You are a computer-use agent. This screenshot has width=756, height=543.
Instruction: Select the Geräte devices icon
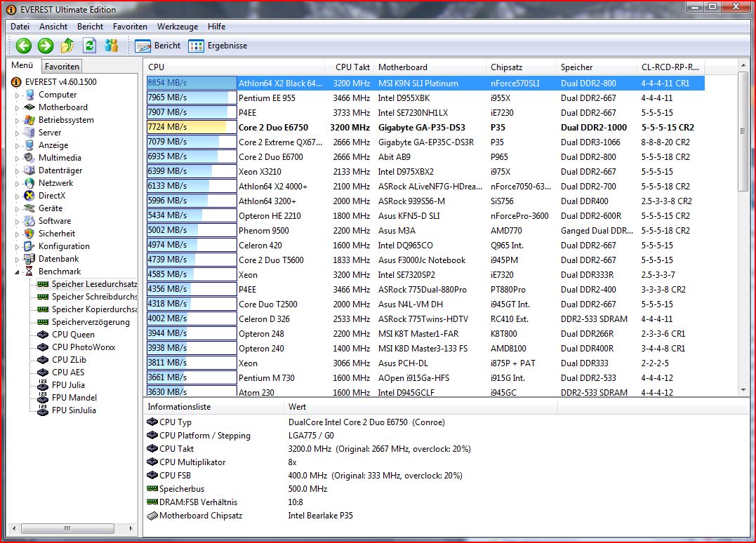pos(30,208)
